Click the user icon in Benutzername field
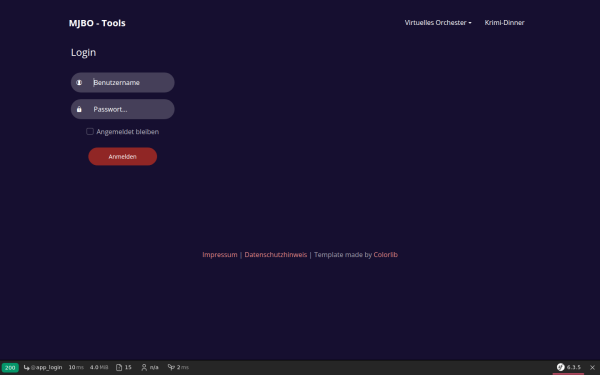 [79, 83]
